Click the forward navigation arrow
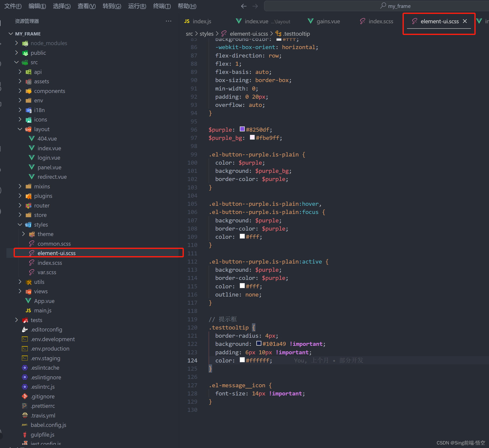This screenshot has height=448, width=489. [255, 6]
